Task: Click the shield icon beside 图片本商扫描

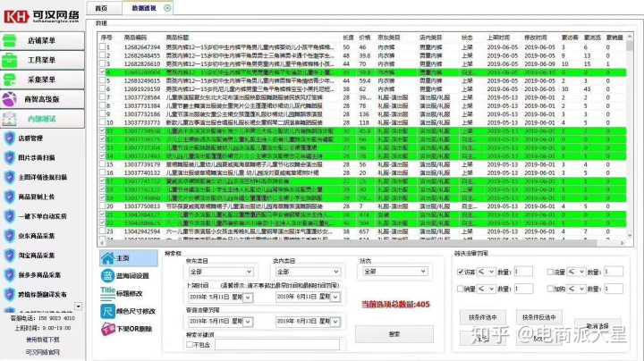Action: point(10,158)
